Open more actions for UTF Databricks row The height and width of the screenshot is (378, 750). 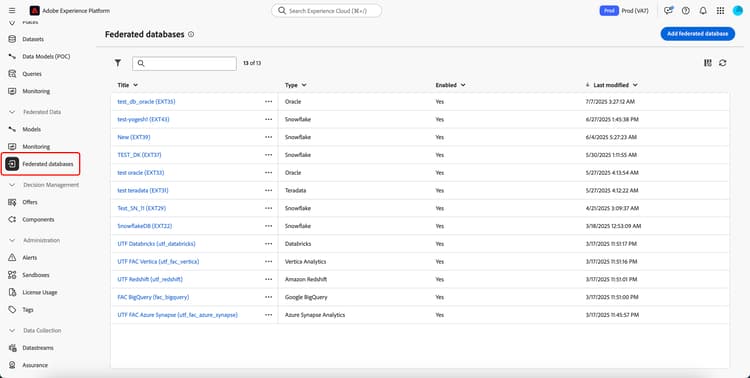point(268,244)
